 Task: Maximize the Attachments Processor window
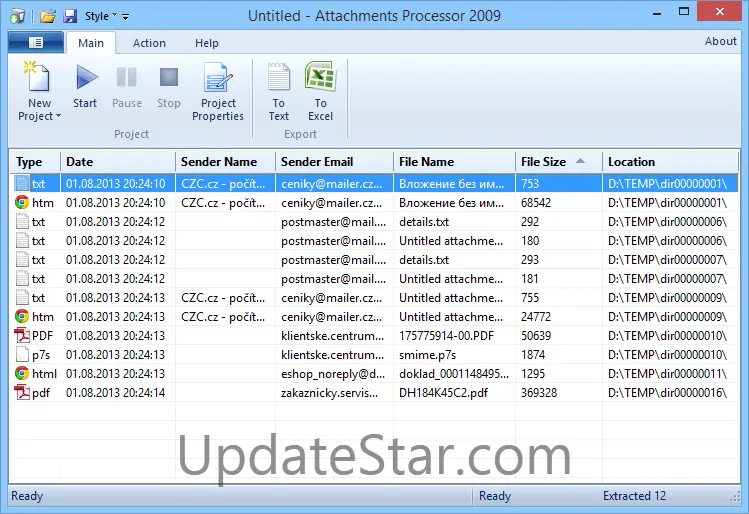(684, 12)
